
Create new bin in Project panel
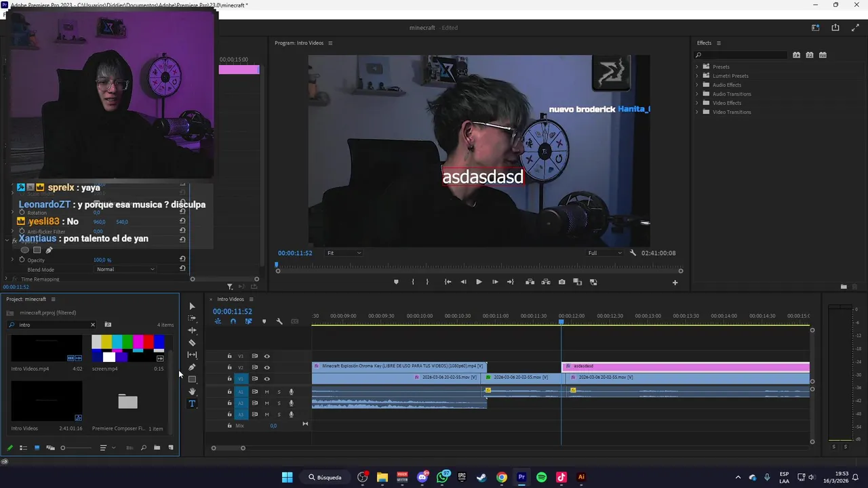point(157,447)
